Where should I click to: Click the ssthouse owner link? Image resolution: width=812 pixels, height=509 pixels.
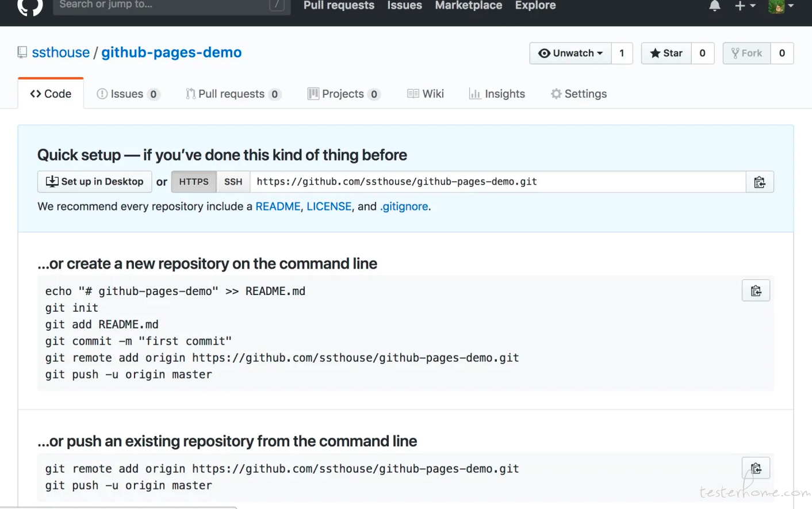(x=61, y=52)
